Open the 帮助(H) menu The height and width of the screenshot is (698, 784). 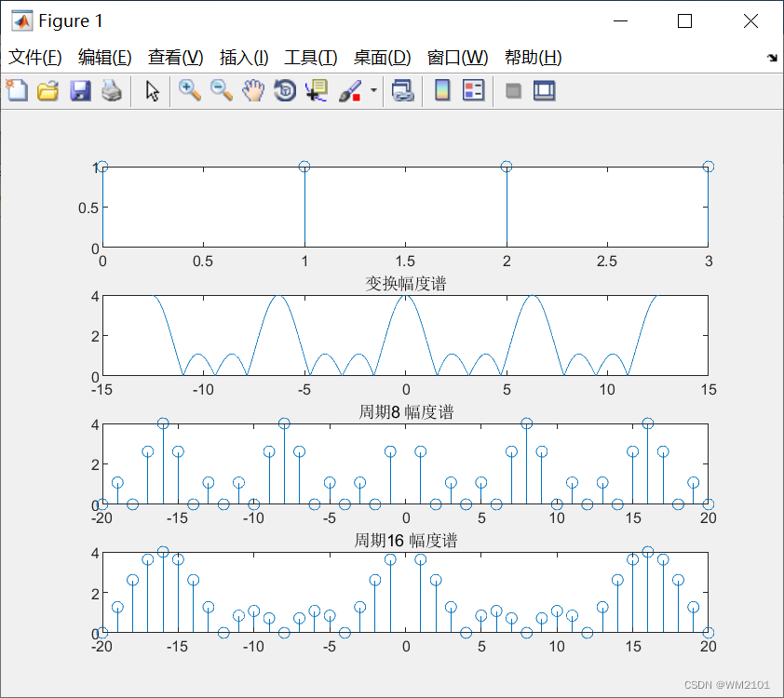pos(534,58)
